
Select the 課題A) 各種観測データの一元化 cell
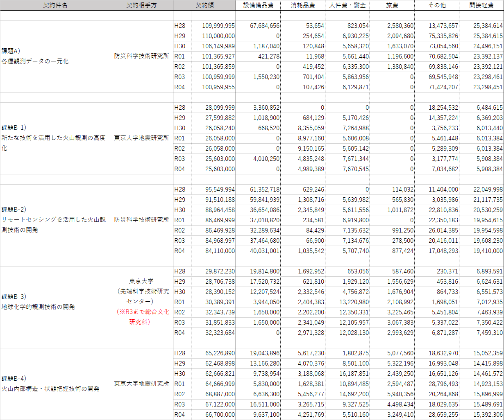[x=35, y=56]
